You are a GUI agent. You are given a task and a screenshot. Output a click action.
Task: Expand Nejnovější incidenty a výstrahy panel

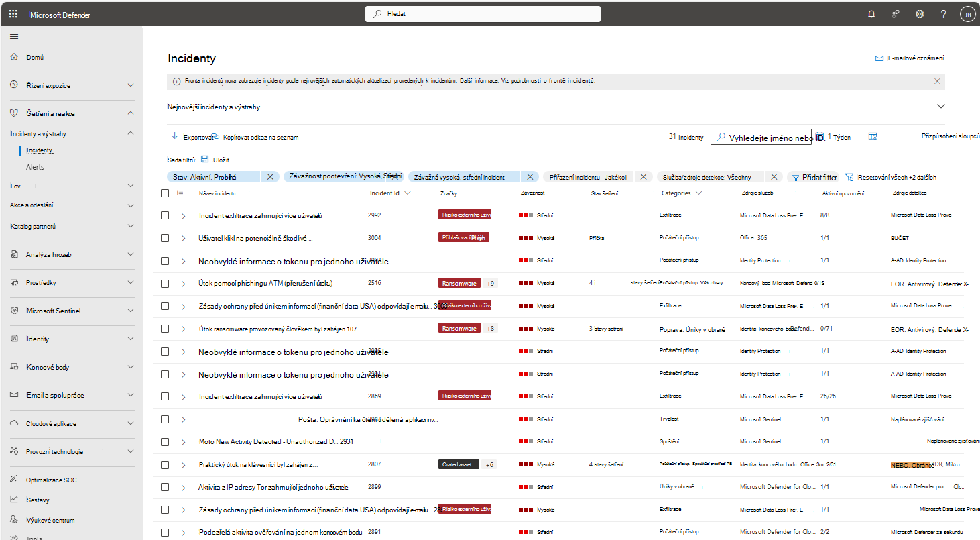tap(940, 107)
